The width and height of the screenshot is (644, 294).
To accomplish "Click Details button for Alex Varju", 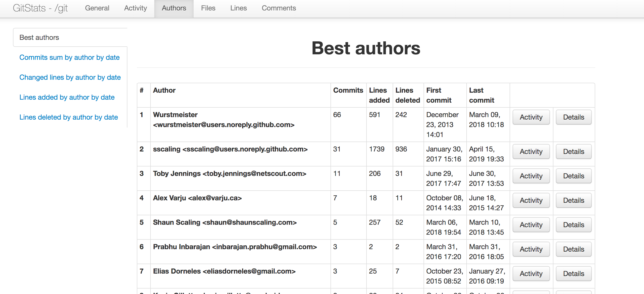I will coord(573,201).
